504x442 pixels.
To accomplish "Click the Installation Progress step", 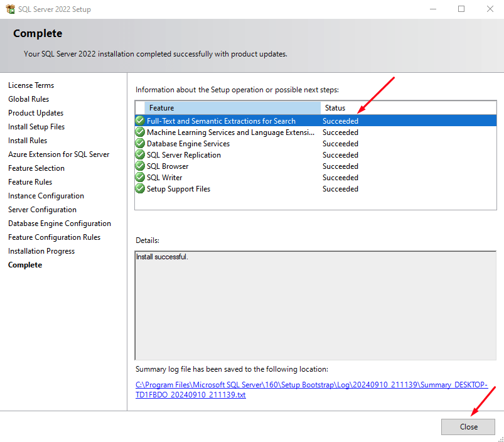I will click(x=41, y=251).
